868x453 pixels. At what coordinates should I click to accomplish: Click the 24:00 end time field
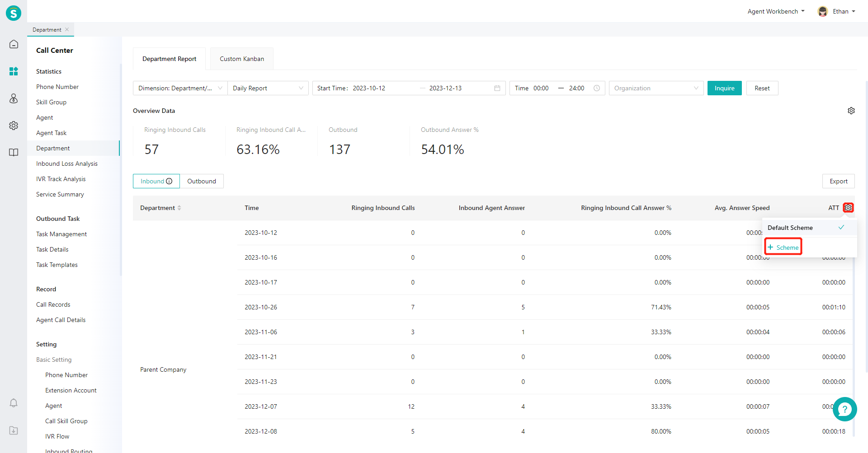[x=577, y=88]
